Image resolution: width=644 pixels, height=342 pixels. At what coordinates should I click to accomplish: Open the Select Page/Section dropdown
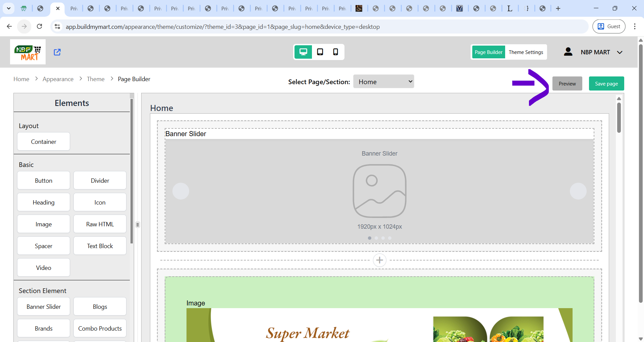pyautogui.click(x=384, y=81)
